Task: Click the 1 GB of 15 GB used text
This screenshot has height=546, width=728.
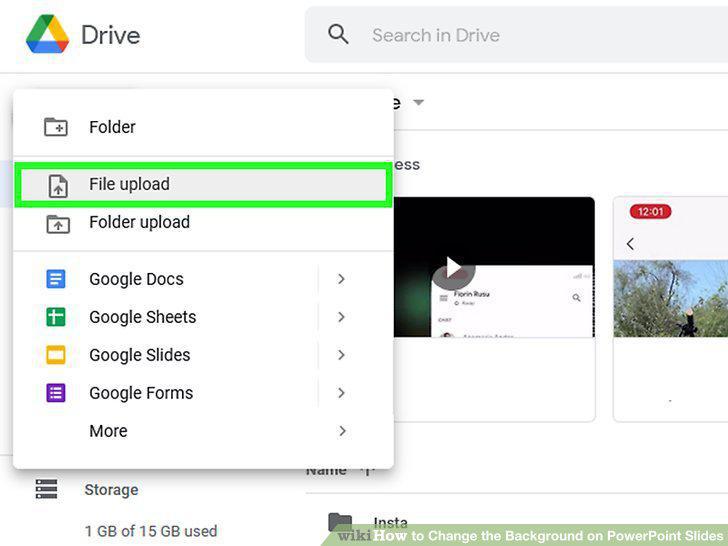Action: click(x=151, y=531)
